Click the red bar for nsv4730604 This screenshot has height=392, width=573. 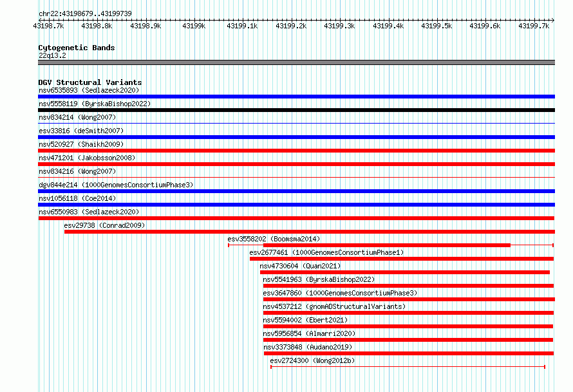click(405, 272)
